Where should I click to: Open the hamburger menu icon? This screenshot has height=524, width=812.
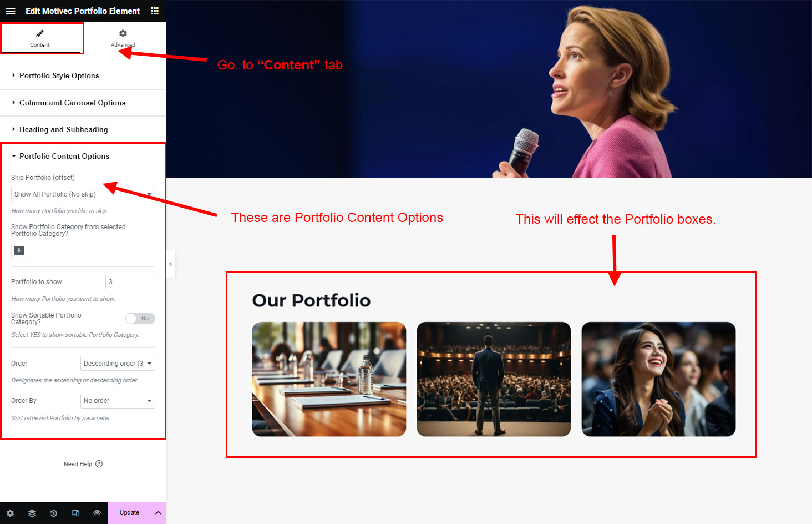(11, 11)
